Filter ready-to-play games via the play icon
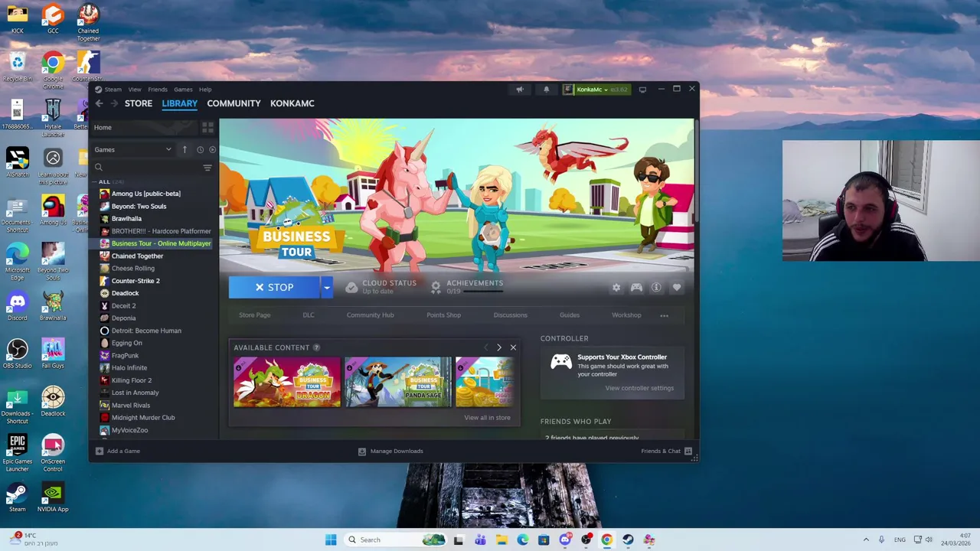980x551 pixels. point(212,149)
